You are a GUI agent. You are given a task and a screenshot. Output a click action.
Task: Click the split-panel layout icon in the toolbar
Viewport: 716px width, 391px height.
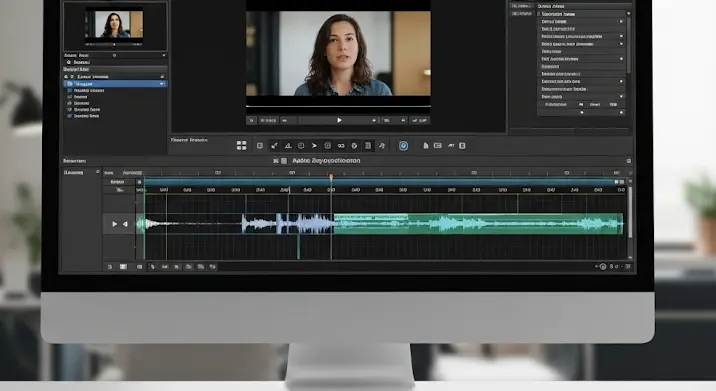tap(437, 146)
